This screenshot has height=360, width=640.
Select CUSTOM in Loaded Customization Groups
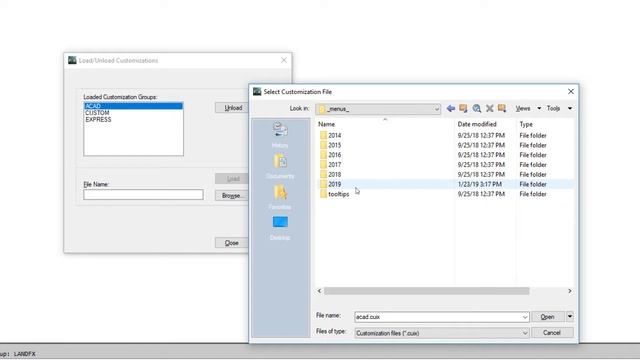97,113
